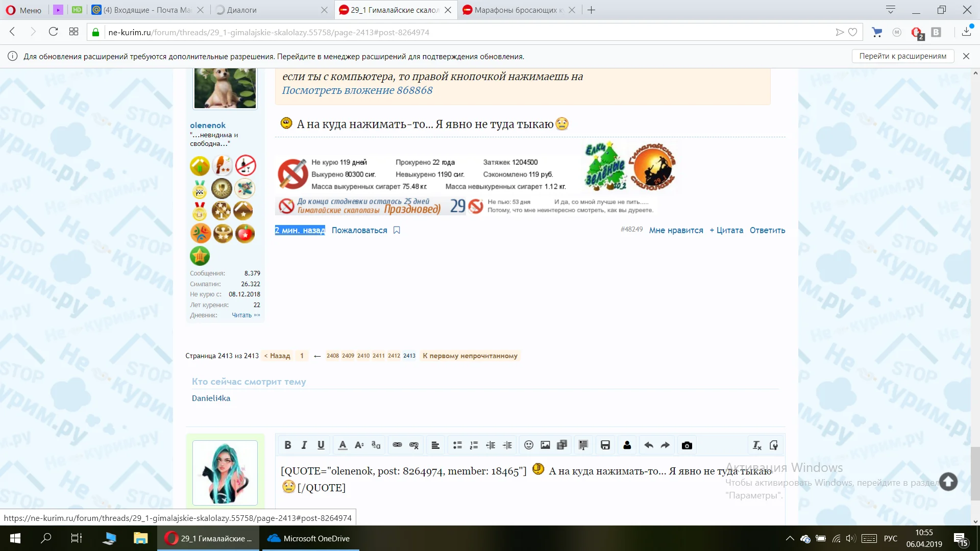
Task: Toggle bold formatting in editor
Action: pos(287,445)
